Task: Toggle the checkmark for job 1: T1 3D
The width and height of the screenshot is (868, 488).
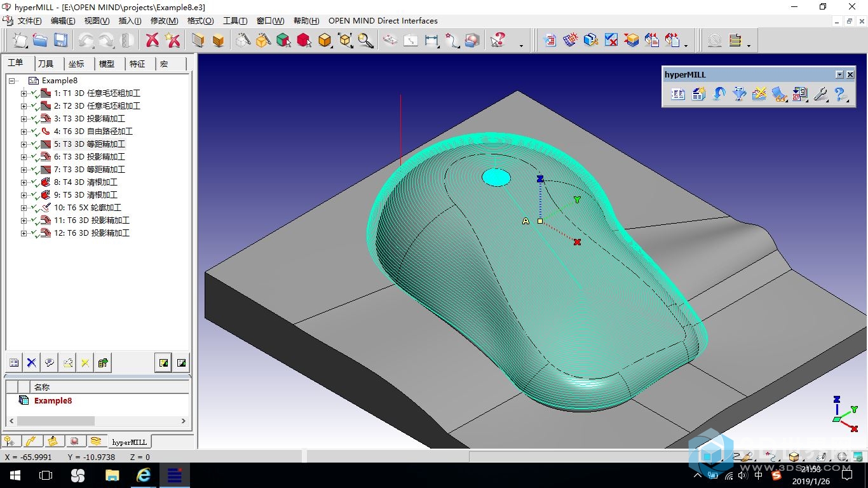Action: (34, 93)
